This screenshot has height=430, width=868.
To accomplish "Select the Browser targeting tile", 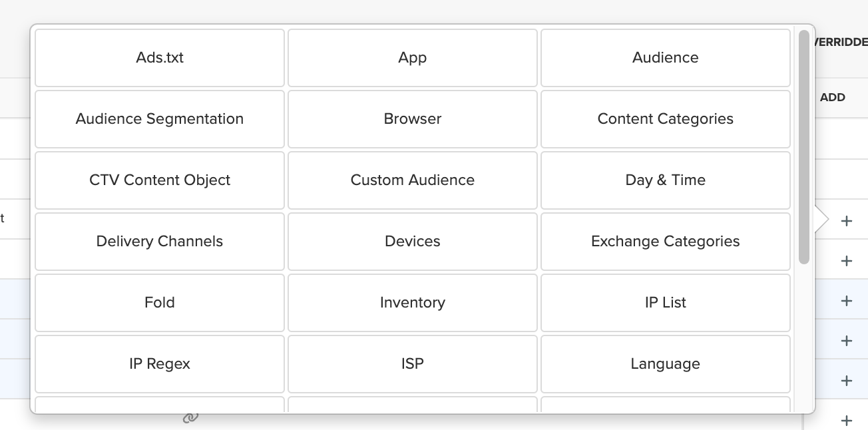I will (413, 119).
